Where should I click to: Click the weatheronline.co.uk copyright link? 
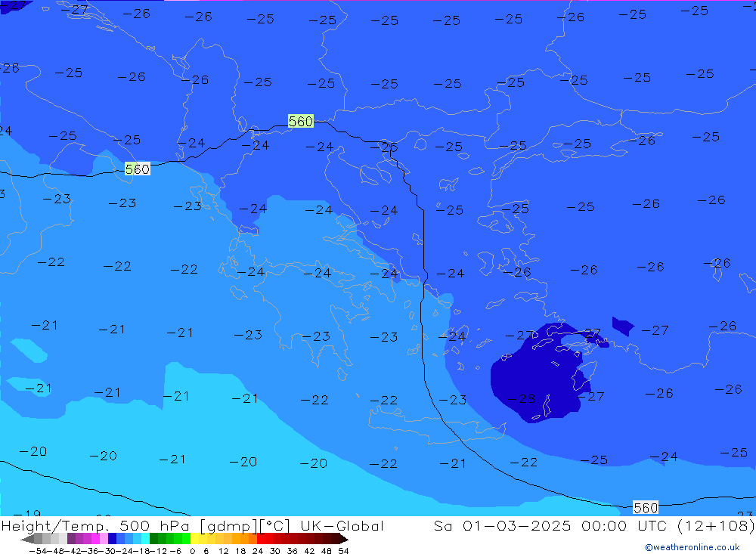[x=692, y=547]
